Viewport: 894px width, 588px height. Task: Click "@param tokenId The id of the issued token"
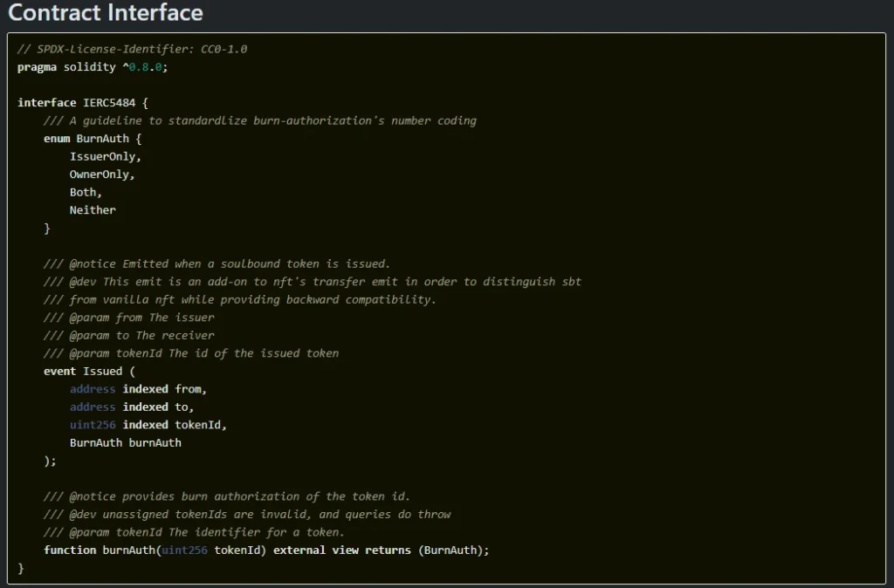pos(191,353)
